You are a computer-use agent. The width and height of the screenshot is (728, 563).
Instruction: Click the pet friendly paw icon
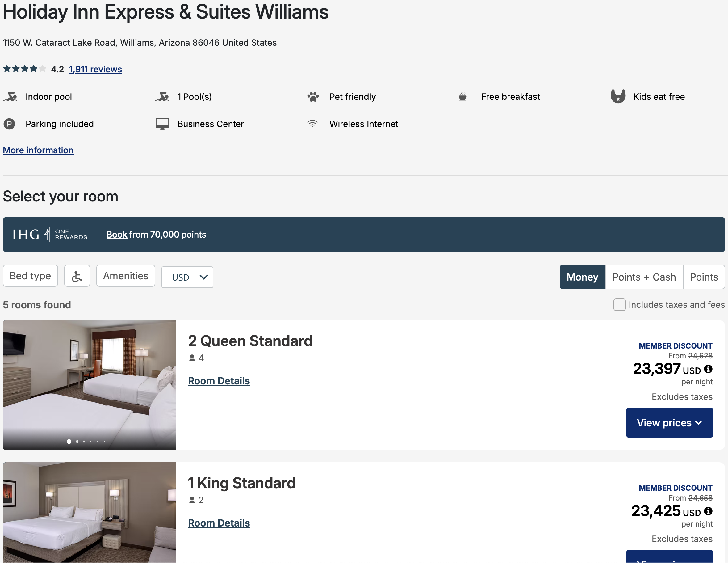[313, 96]
